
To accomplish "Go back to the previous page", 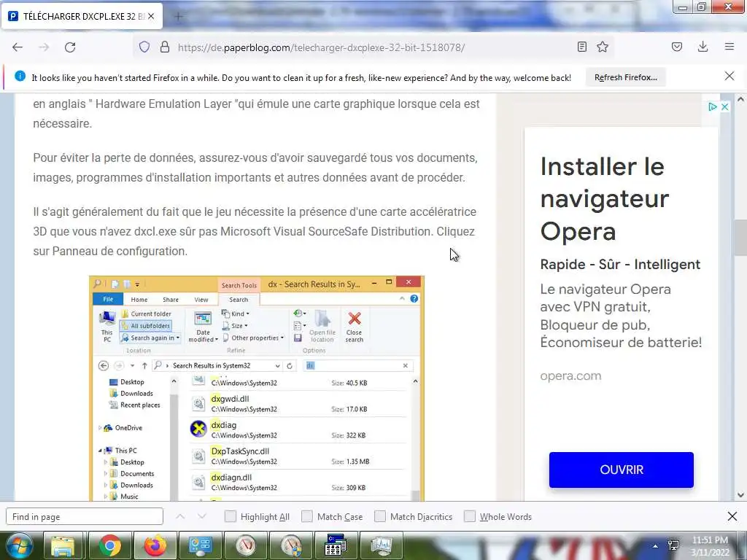I will [18, 47].
